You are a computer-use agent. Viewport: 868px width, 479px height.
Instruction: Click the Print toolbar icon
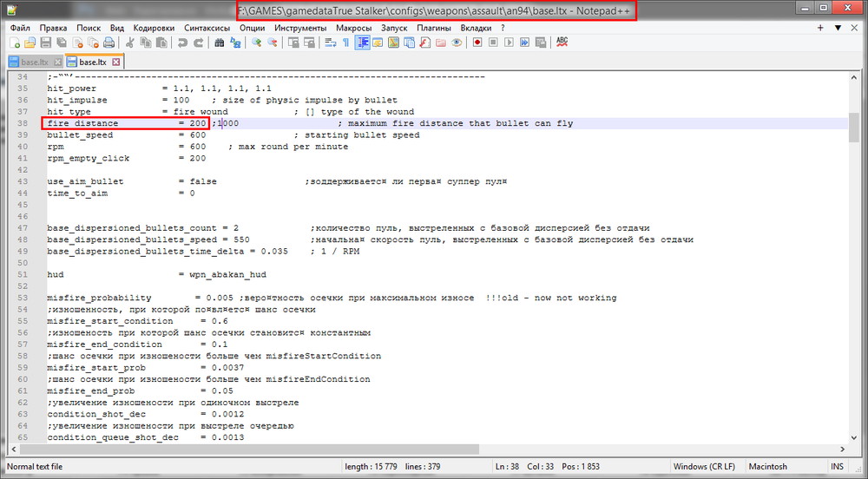click(x=108, y=42)
